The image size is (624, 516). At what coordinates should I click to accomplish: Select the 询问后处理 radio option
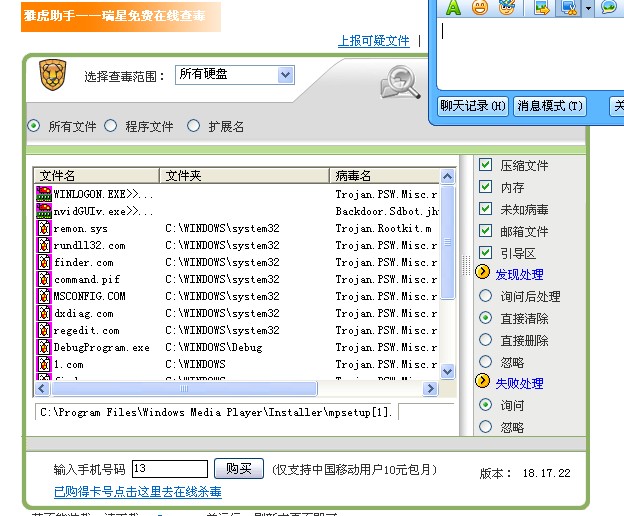[486, 296]
